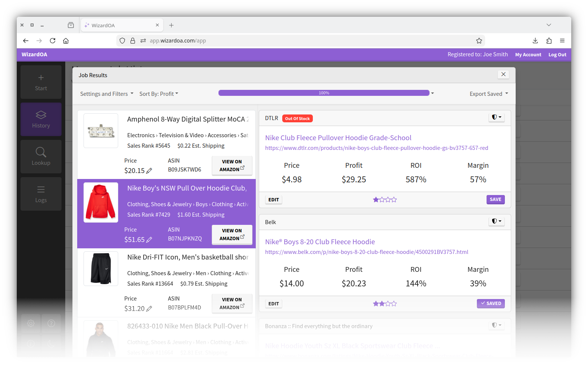Rate the DTLR result using the stars

tap(385, 200)
